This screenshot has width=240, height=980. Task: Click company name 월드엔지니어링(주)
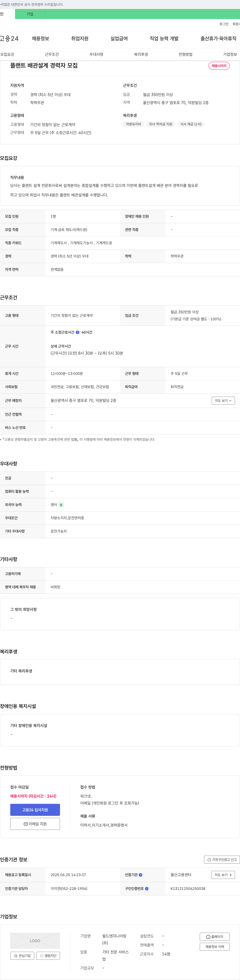point(114,939)
